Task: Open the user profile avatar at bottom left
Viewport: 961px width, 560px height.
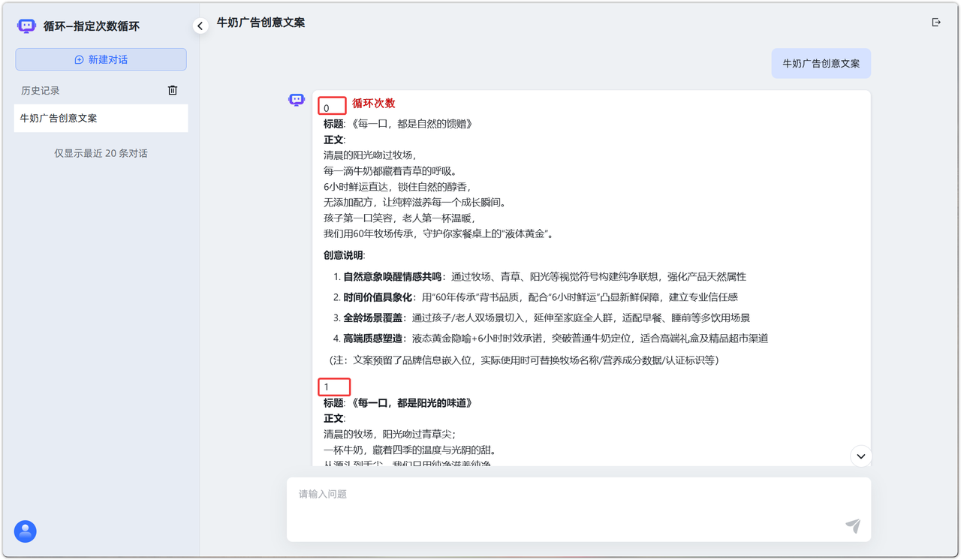Action: [26, 531]
